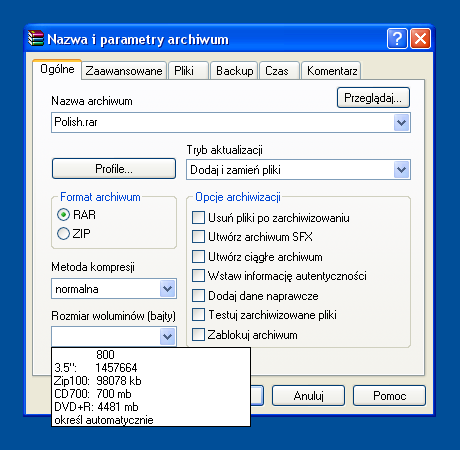The width and height of the screenshot is (460, 450).
Task: Open the Pliki tab
Action: click(x=188, y=71)
